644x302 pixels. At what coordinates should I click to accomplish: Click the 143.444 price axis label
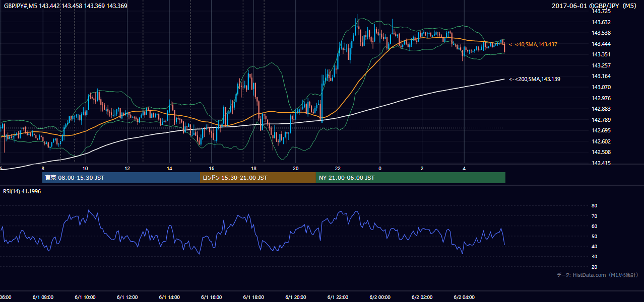(x=601, y=44)
